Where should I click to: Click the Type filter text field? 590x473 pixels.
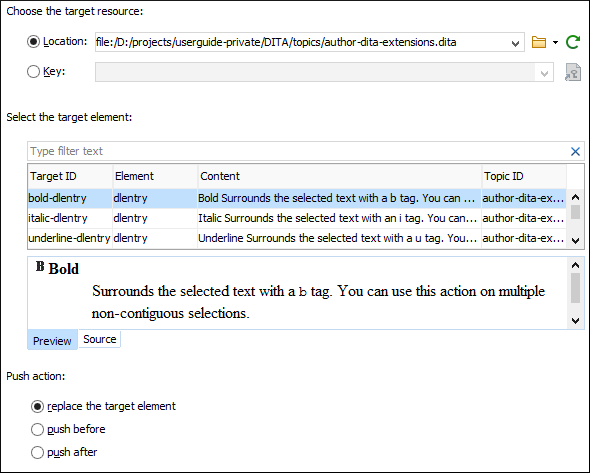[297, 151]
